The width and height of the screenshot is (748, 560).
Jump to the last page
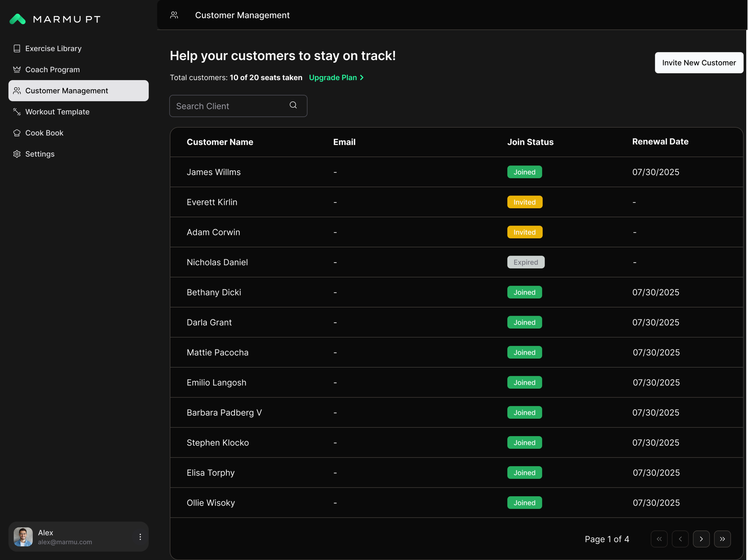(722, 539)
